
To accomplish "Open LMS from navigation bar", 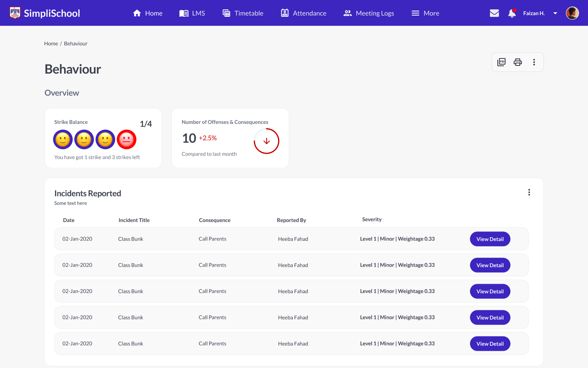I will tap(192, 13).
